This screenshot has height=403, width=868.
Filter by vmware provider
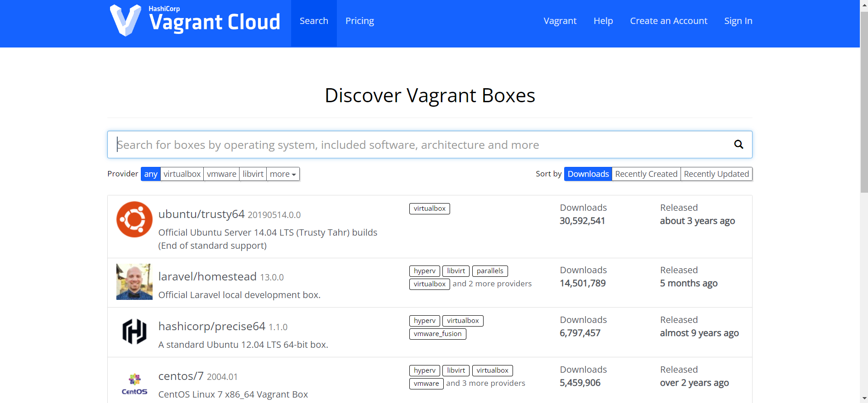click(221, 174)
